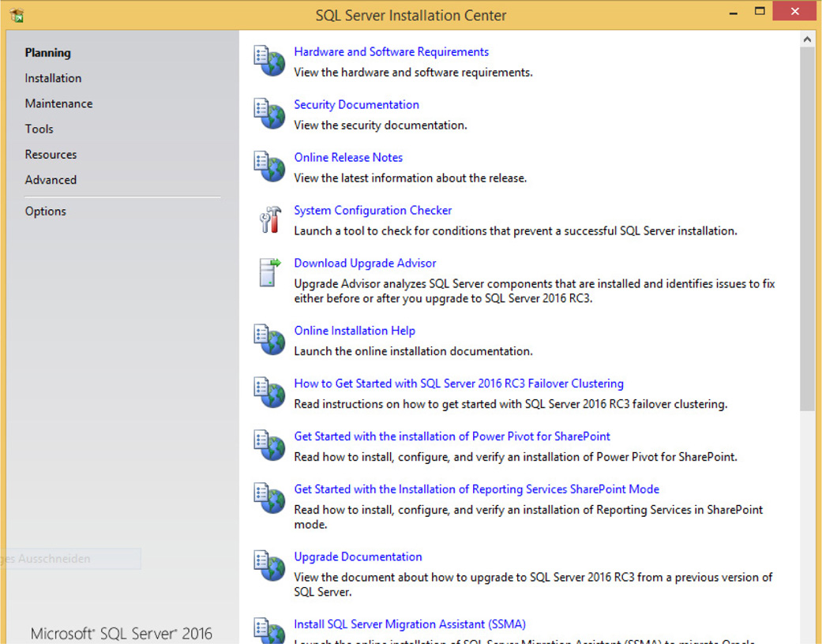Open the Online Installation Help link
The width and height of the screenshot is (822, 644).
click(x=355, y=331)
